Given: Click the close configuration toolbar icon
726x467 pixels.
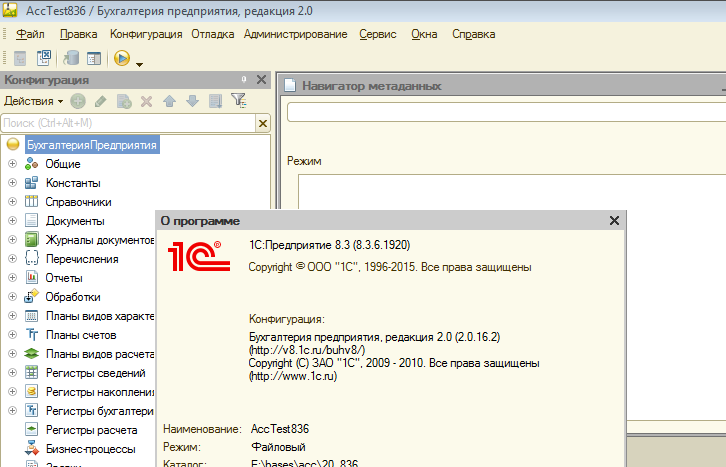Looking at the screenshot, I should coord(44,58).
